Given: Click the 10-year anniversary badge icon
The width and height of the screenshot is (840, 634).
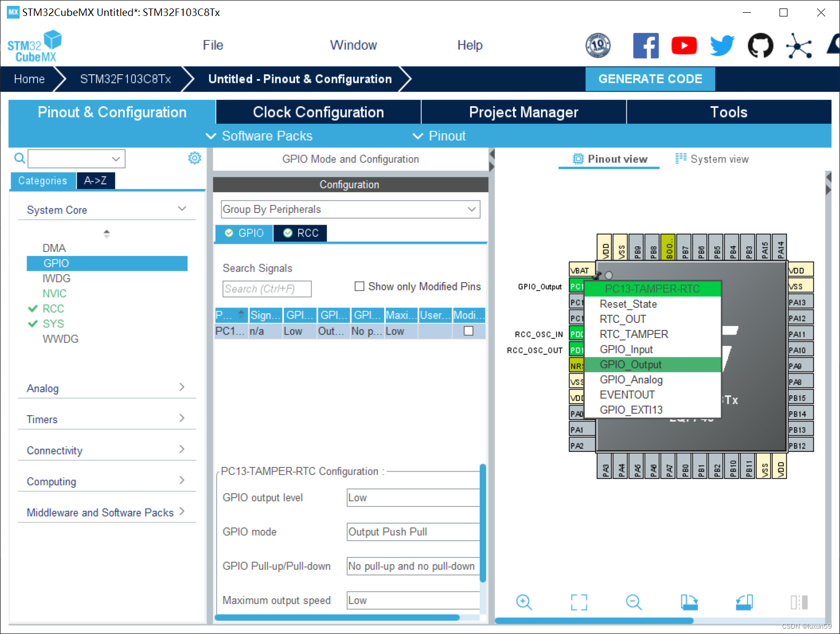Looking at the screenshot, I should [598, 46].
